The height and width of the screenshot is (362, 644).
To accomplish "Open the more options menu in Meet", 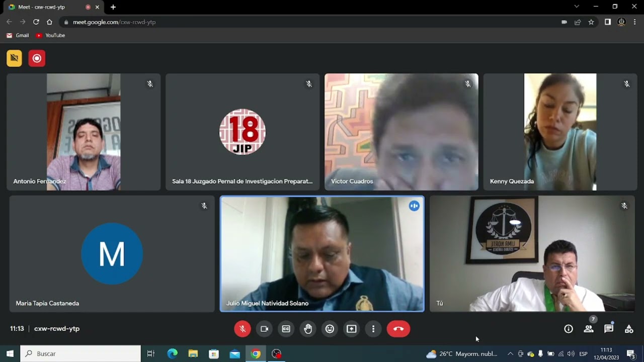I will pos(373,329).
